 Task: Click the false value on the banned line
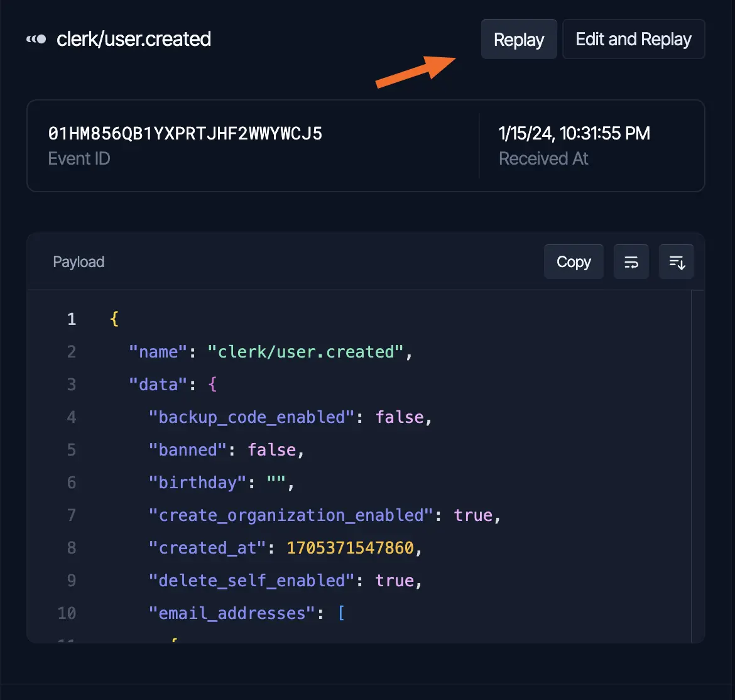point(273,449)
